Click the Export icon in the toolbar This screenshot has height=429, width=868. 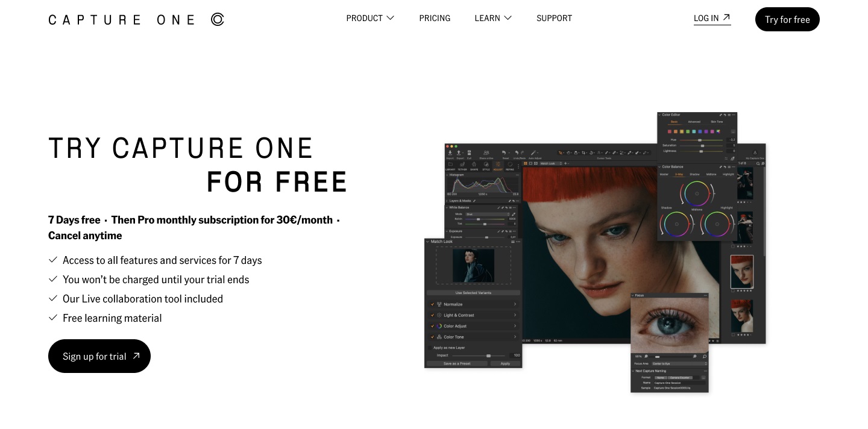[x=459, y=153]
